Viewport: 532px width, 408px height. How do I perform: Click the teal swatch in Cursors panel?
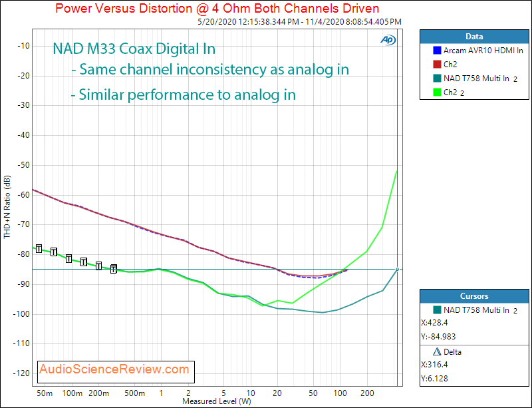[x=437, y=309]
